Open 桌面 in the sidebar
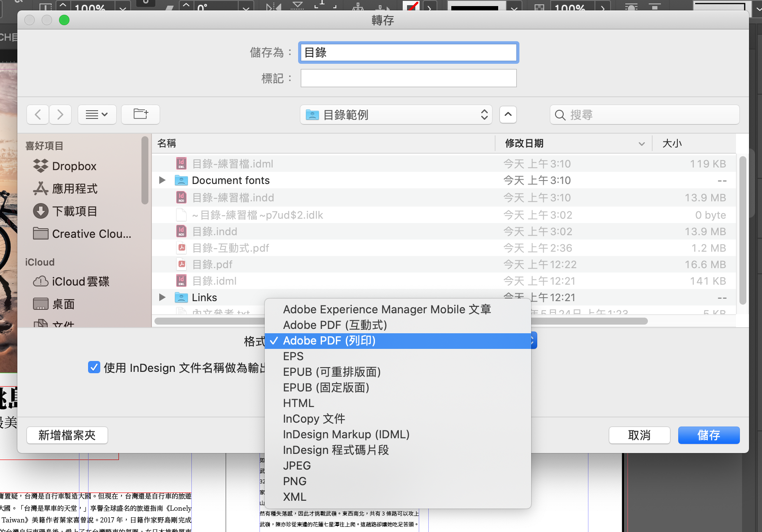 63,304
